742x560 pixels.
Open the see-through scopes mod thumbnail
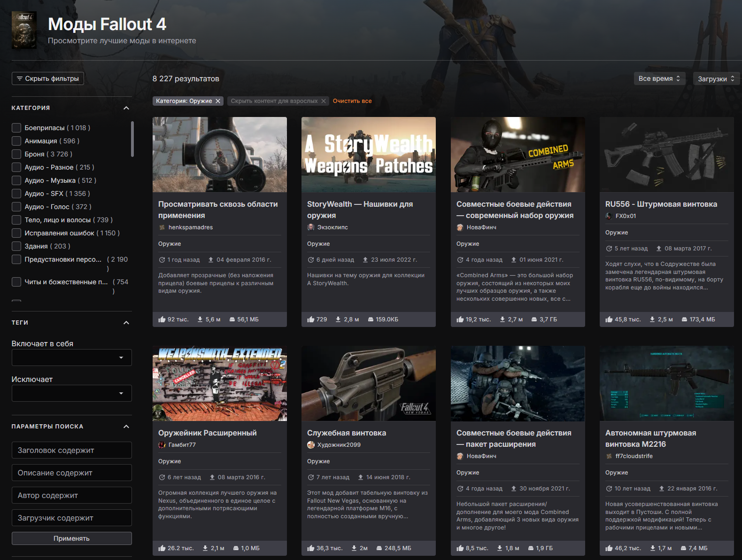coord(220,155)
